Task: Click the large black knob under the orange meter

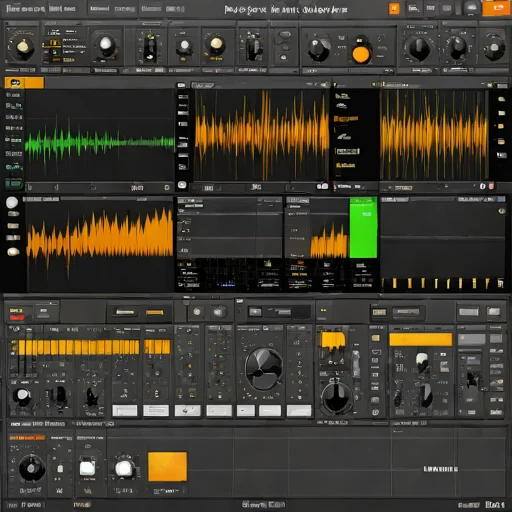Action: (x=337, y=397)
